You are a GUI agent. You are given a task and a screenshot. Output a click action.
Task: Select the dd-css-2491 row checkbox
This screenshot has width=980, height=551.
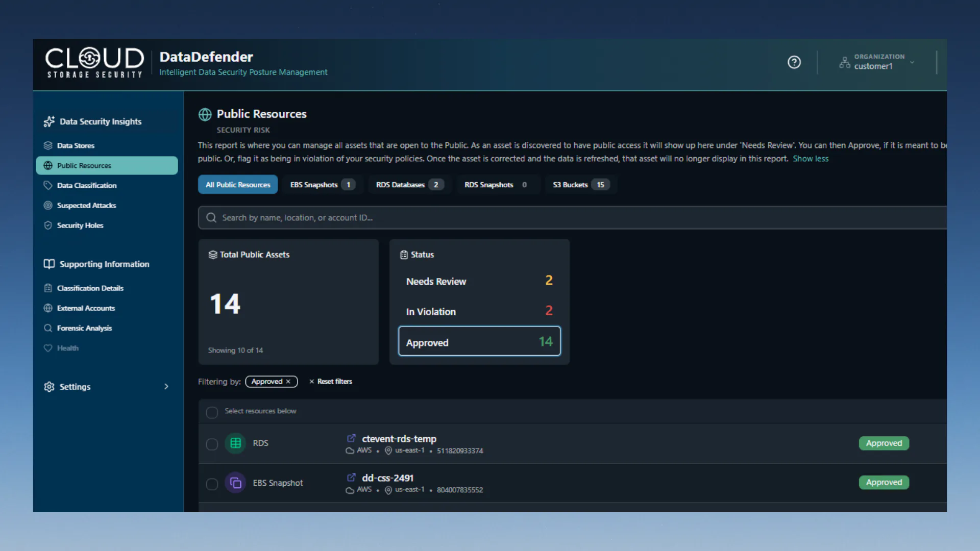[212, 484]
